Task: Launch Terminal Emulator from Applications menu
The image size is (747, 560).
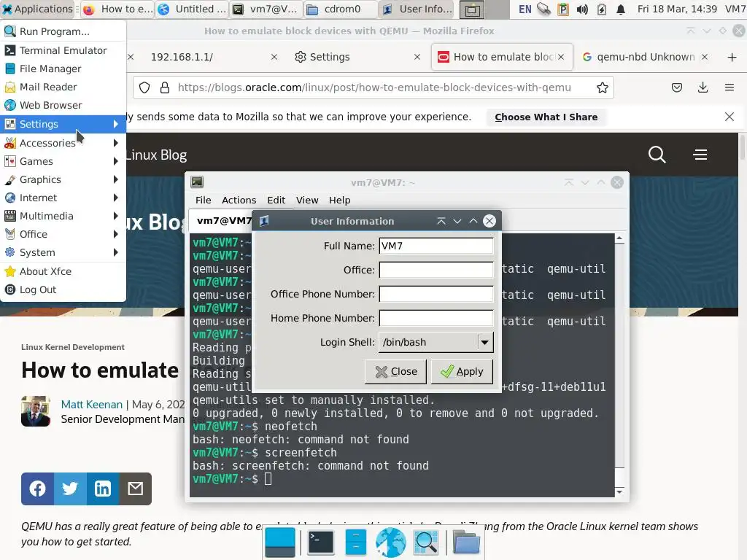Action: (x=63, y=50)
